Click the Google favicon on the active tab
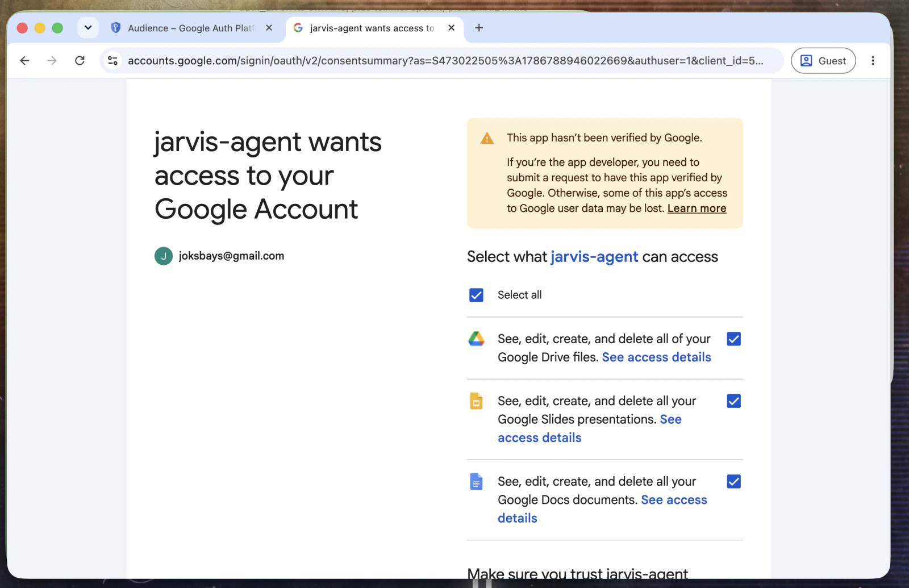The image size is (909, 588). pyautogui.click(x=298, y=28)
